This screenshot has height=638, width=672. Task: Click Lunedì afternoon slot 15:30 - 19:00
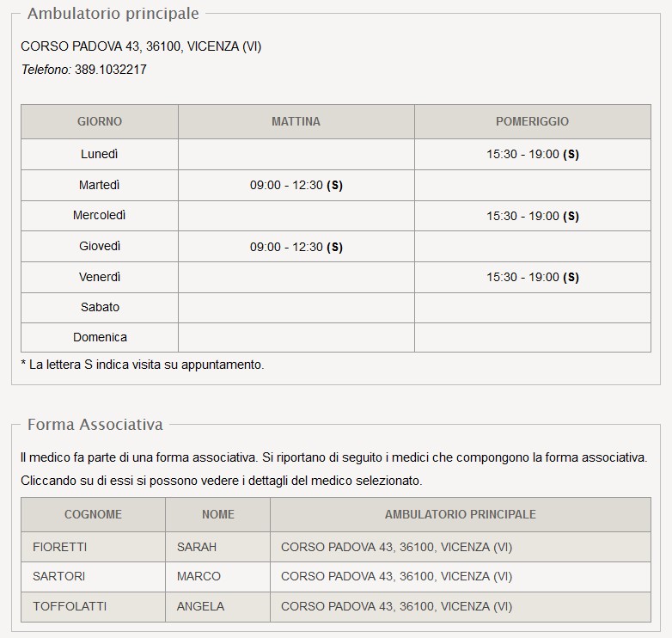click(x=532, y=155)
